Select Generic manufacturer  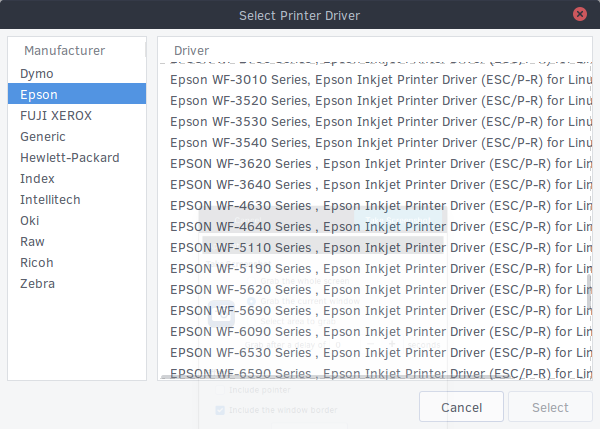[77, 136]
